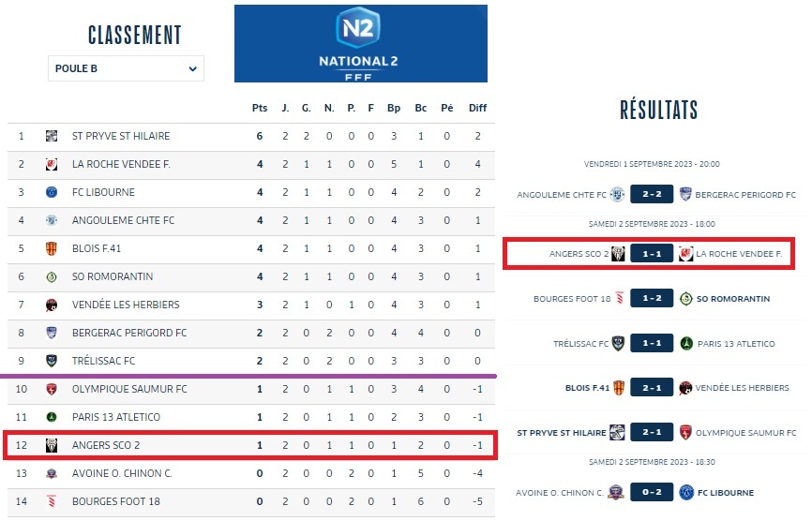Open the Poule B dropdown
Screen dimensions: 812x521
tap(126, 68)
